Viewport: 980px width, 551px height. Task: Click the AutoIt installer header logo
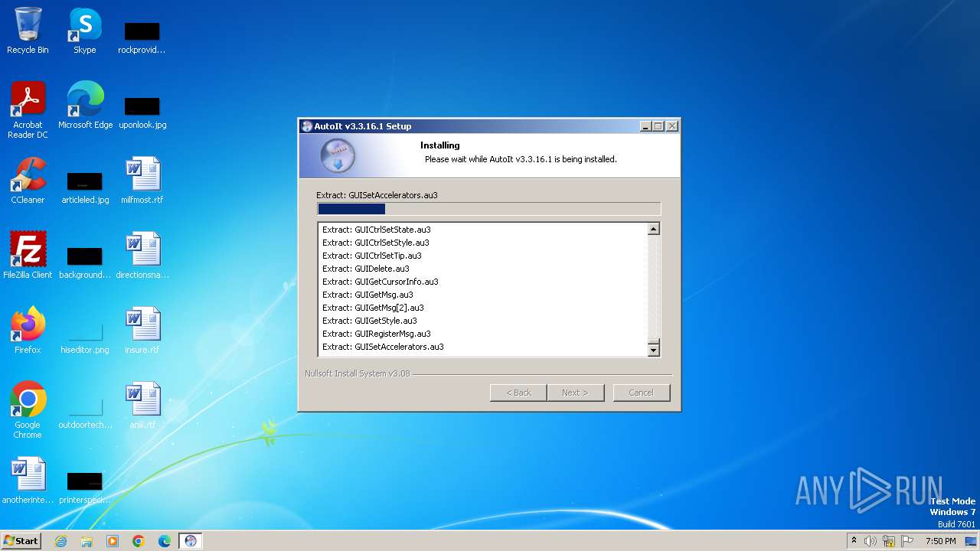point(338,155)
